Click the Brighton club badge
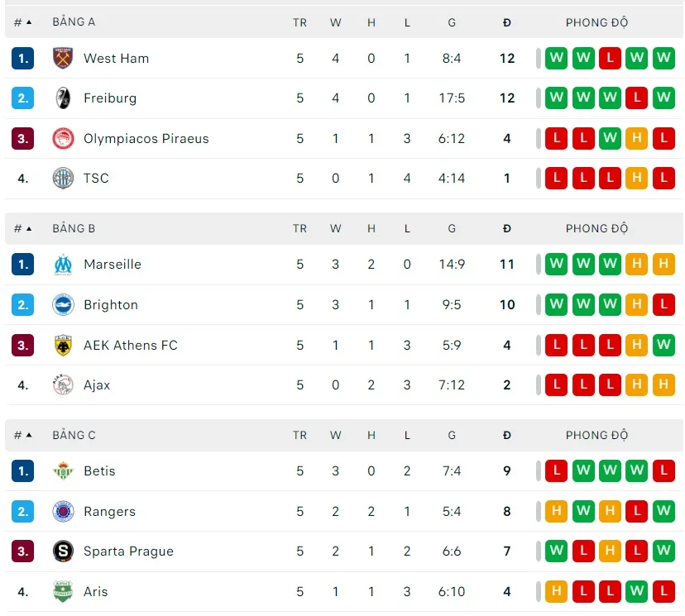This screenshot has width=685, height=616. click(63, 305)
